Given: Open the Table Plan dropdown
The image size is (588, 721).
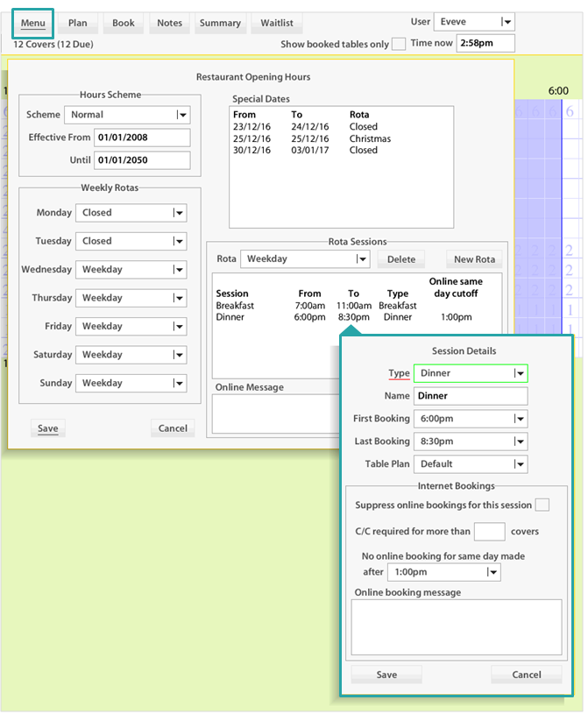Looking at the screenshot, I should coord(471,464).
